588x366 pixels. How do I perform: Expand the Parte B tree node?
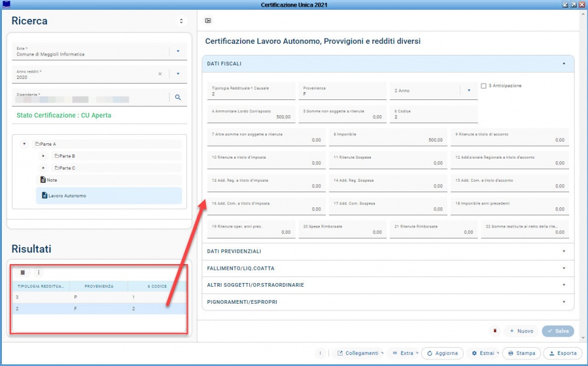pos(43,156)
